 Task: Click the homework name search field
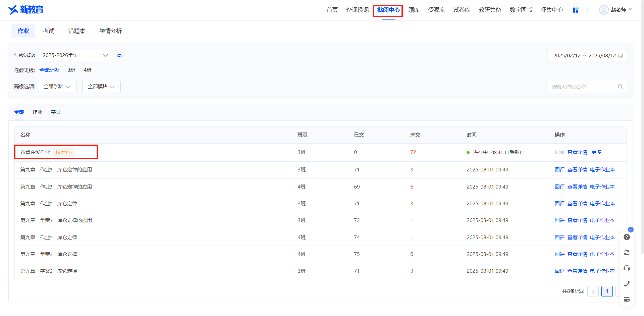pos(587,87)
